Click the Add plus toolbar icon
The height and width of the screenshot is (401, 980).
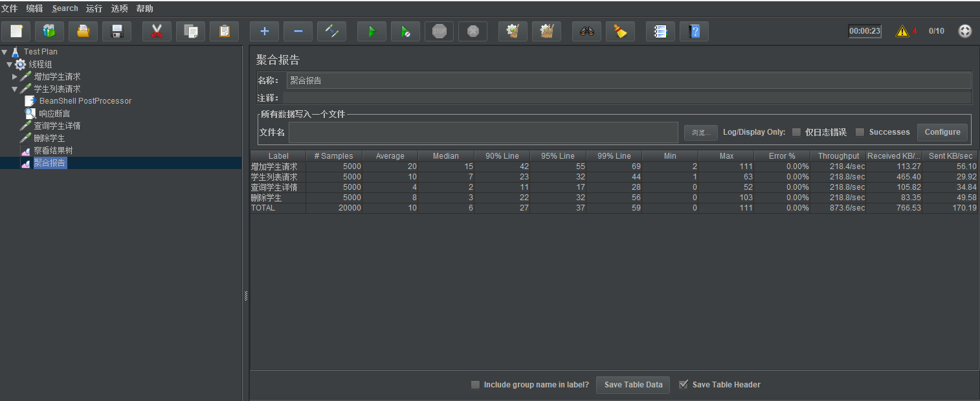(264, 31)
